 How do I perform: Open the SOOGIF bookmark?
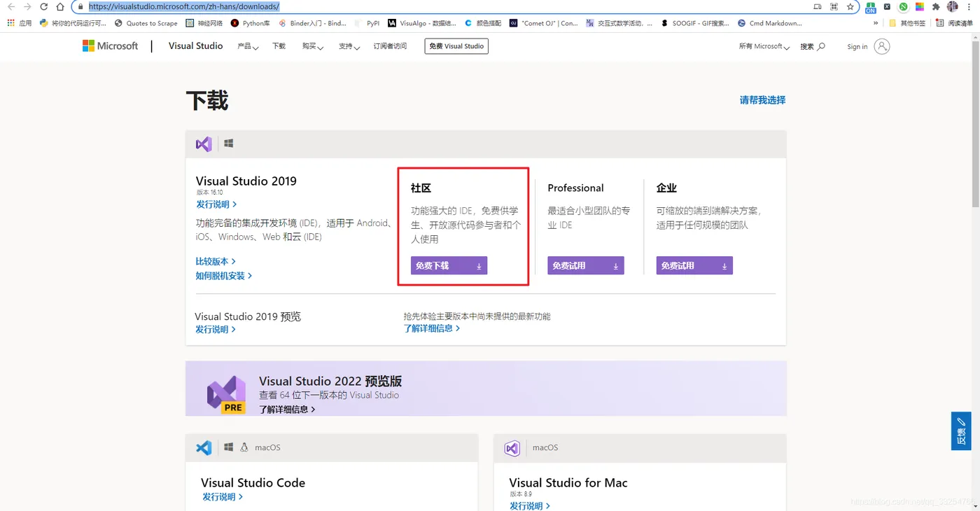[x=695, y=23]
